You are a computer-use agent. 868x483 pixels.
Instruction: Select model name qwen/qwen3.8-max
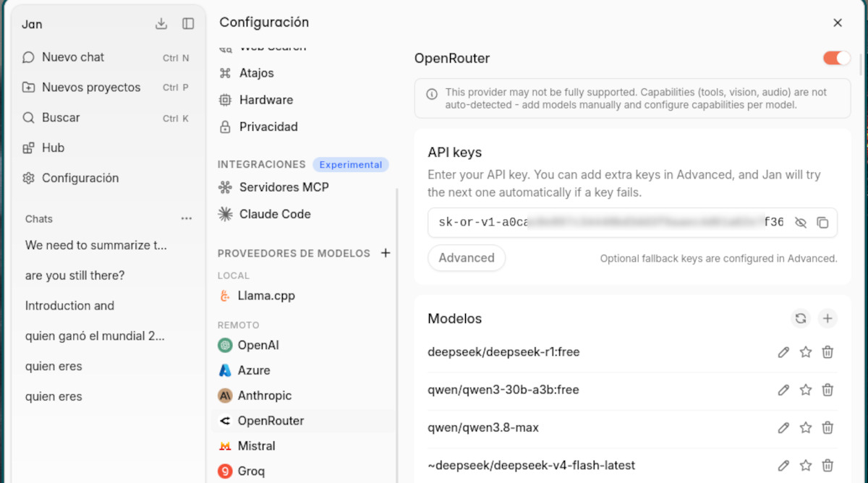pyautogui.click(x=483, y=427)
